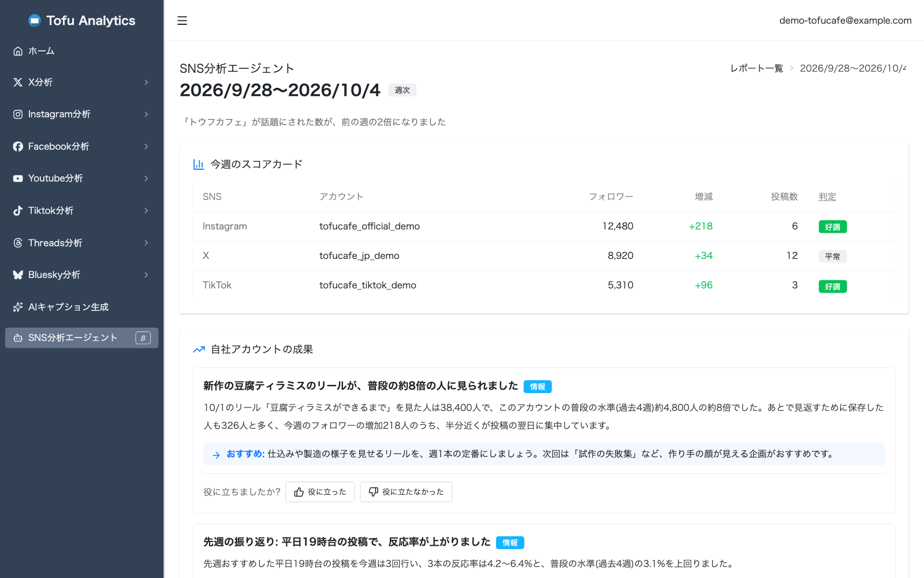Click the 好調 badge in TikTok row
The image size is (924, 578).
tap(832, 287)
